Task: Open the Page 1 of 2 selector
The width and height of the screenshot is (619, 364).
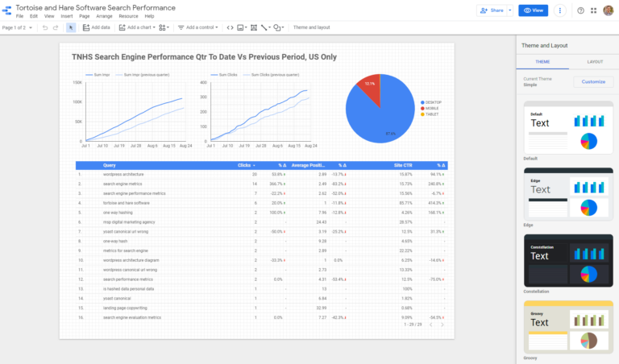Action: coord(17,27)
